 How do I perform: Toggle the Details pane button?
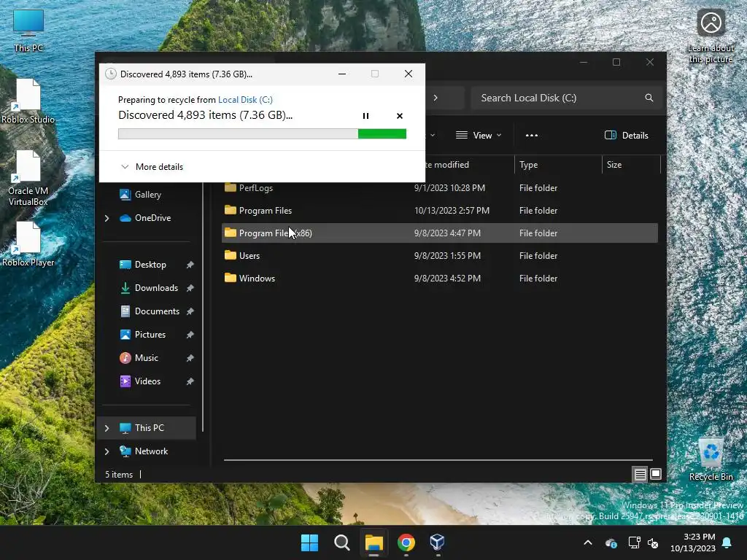626,135
